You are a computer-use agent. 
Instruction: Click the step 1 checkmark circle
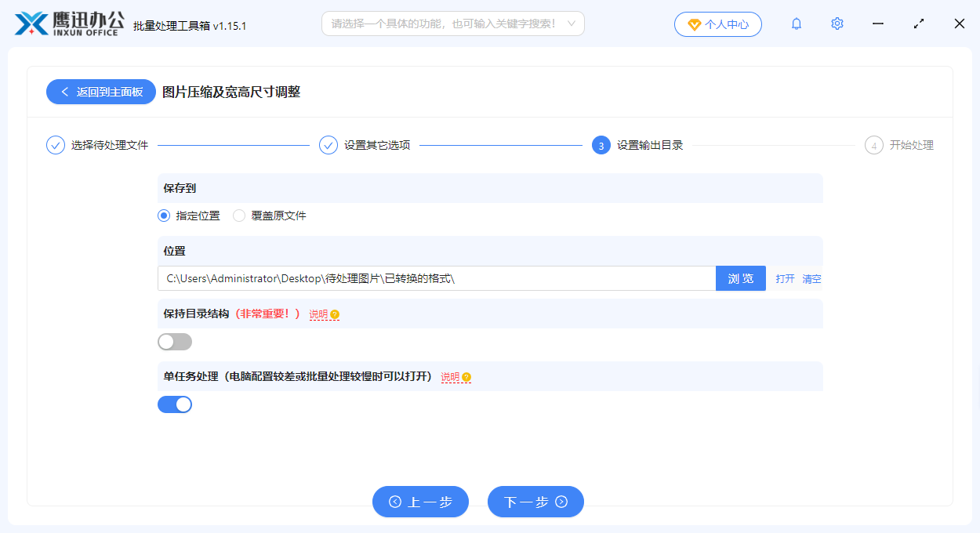pyautogui.click(x=56, y=145)
